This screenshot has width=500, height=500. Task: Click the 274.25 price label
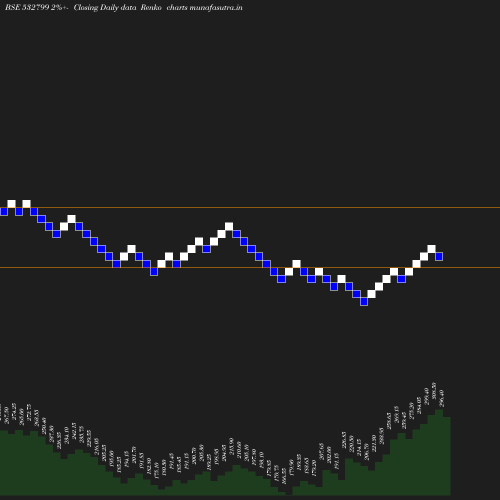point(14,411)
